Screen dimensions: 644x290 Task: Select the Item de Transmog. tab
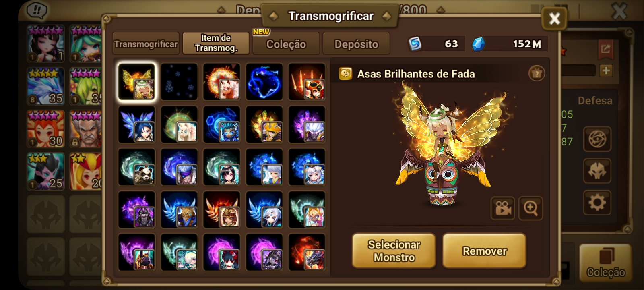216,43
